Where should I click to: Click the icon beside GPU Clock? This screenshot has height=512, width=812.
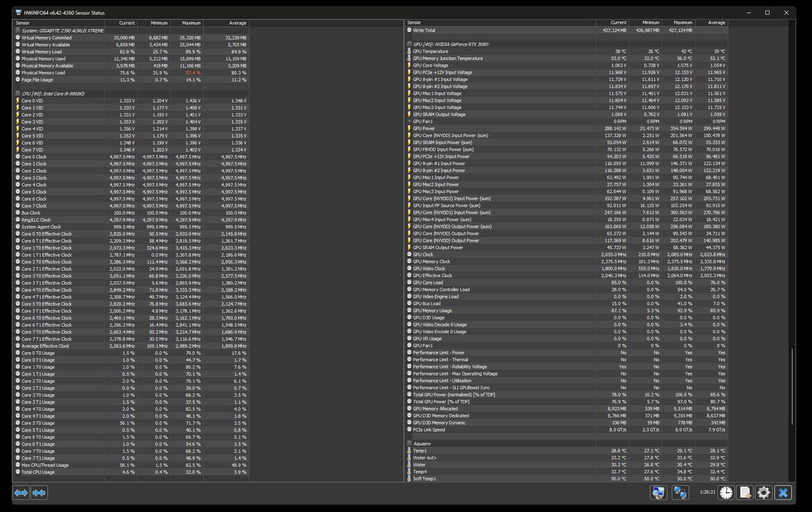pyautogui.click(x=409, y=254)
